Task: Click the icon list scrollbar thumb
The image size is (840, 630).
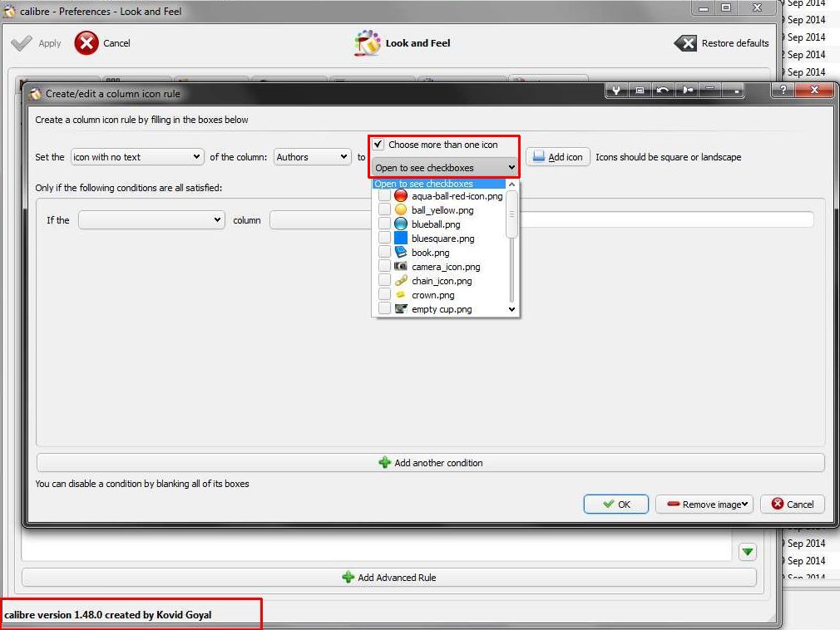Action: pos(511,214)
